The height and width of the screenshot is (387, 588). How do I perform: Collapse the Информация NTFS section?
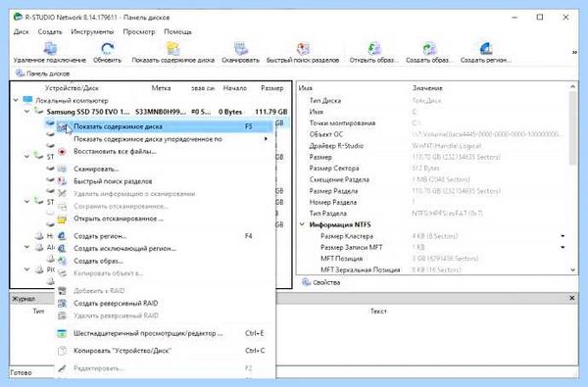point(302,224)
